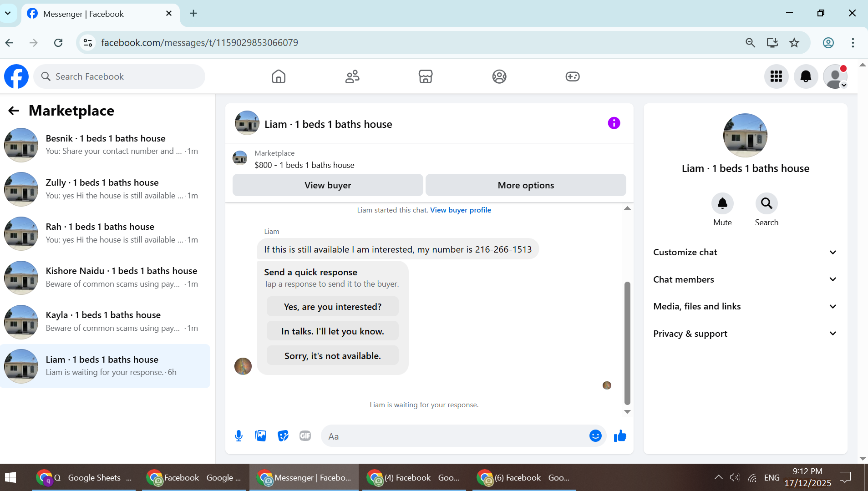868x491 pixels.
Task: Expand Chat members section
Action: click(x=745, y=279)
